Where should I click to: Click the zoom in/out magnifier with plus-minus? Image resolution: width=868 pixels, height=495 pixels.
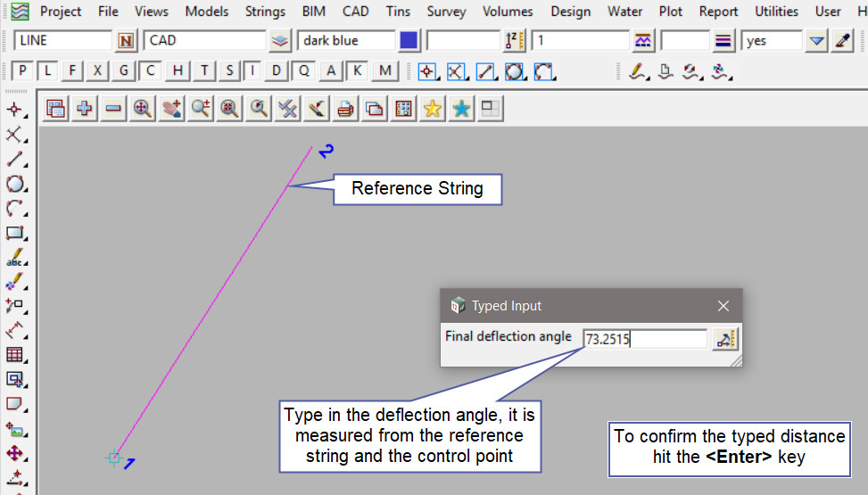[201, 109]
